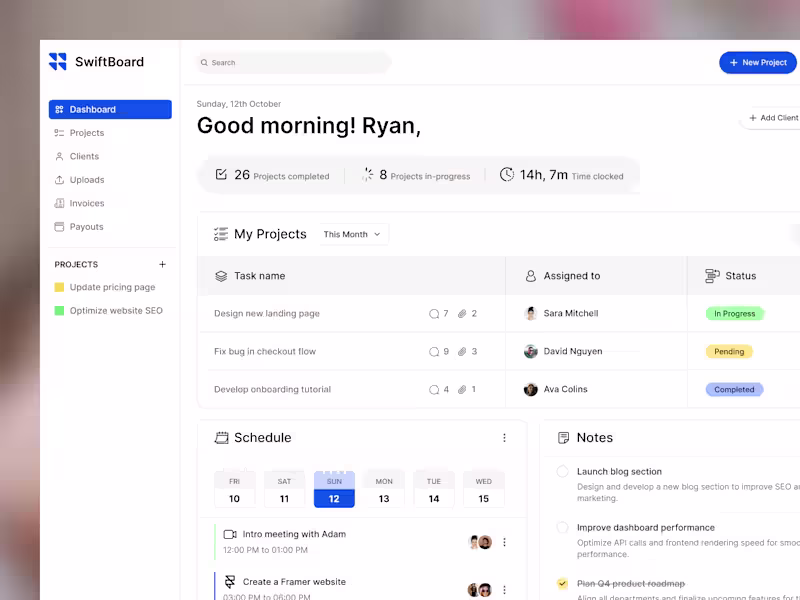The height and width of the screenshot is (600, 800).
Task: Open the Intro meeting kebab menu
Action: [x=505, y=542]
